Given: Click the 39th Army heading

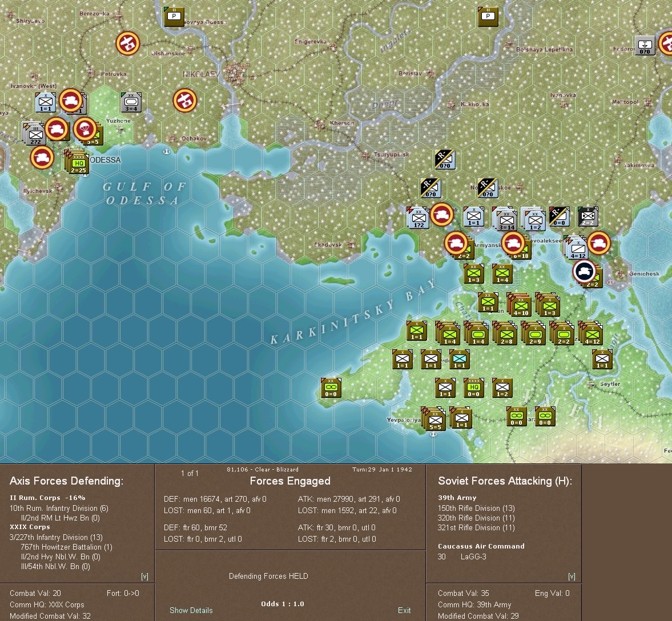Looking at the screenshot, I should click(457, 498).
